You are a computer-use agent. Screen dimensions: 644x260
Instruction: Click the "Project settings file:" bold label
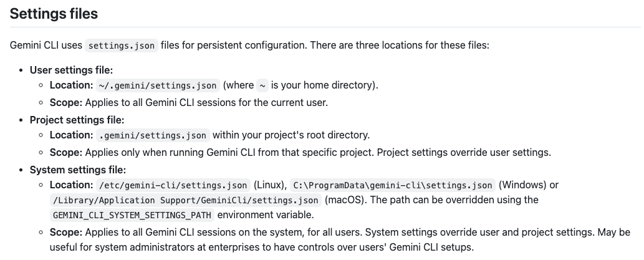pos(77,120)
